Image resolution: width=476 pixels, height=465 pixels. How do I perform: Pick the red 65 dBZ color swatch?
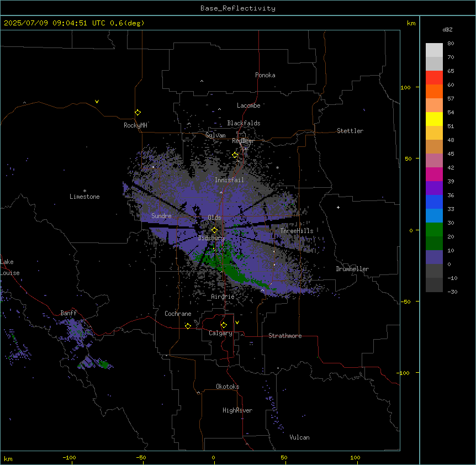coord(434,77)
